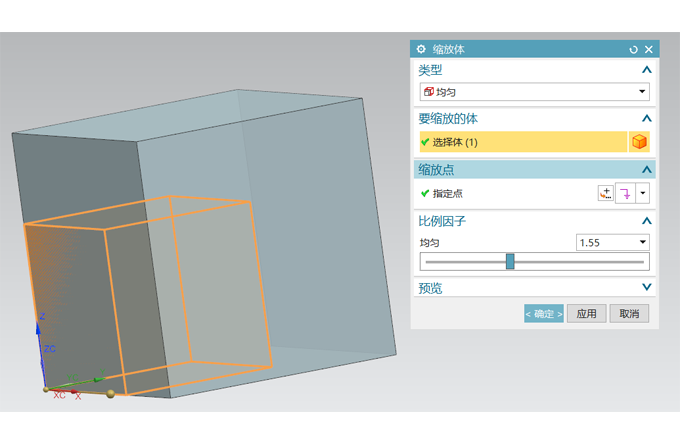680x444 pixels.
Task: Collapse the 比例因子 section
Action: pos(646,220)
